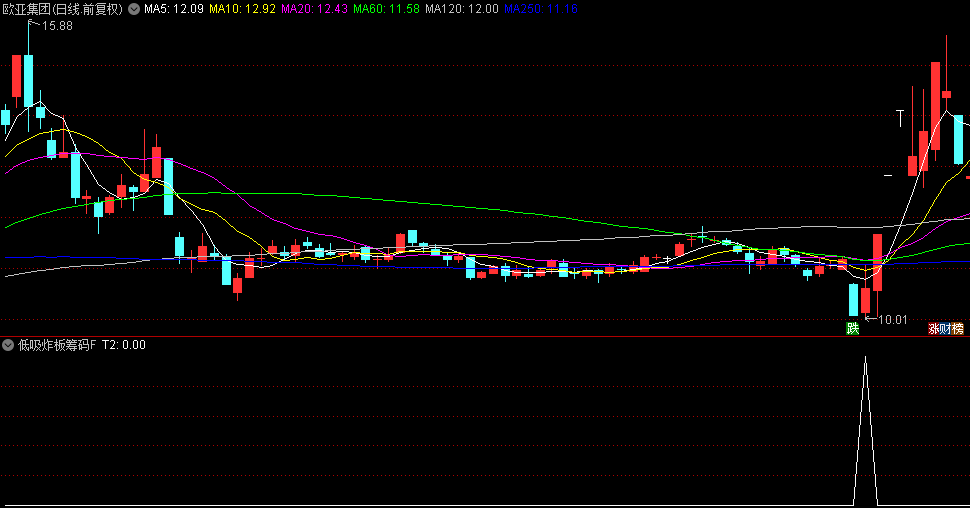
Task: Click the tallest cyan candle near 15.88
Action: tap(28, 80)
